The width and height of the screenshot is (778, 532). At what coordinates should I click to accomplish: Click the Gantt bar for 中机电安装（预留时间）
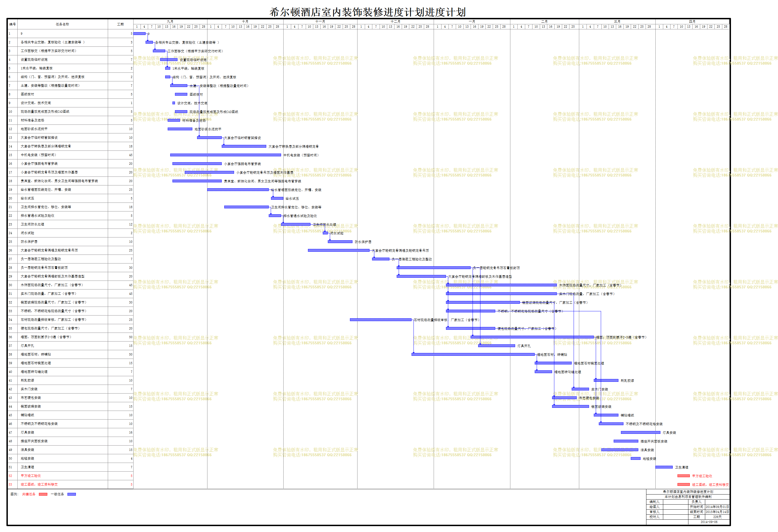pos(225,155)
